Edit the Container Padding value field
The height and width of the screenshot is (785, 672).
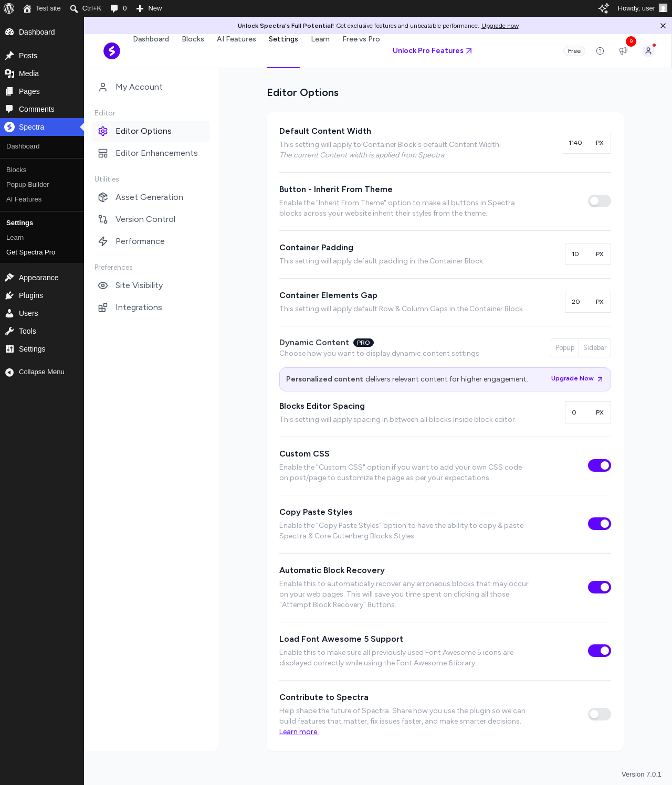tap(577, 254)
